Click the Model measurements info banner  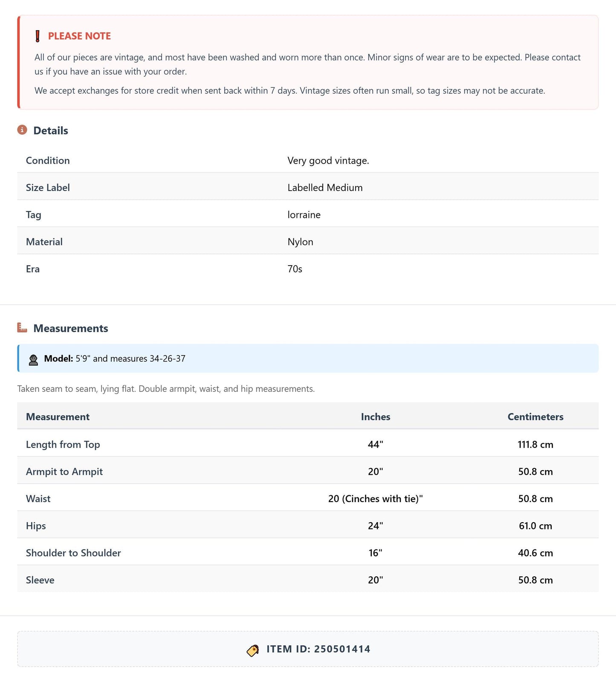click(308, 358)
